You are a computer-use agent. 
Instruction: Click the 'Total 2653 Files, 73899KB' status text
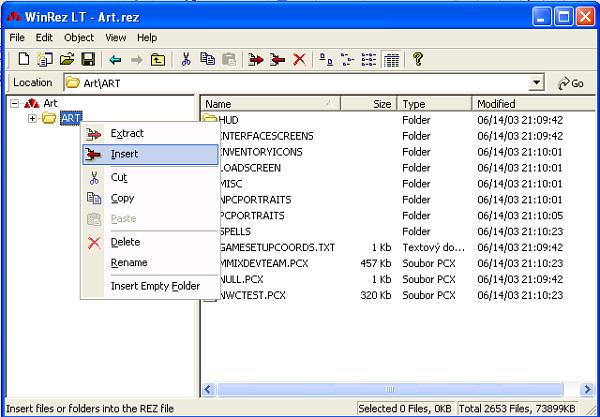[518, 409]
